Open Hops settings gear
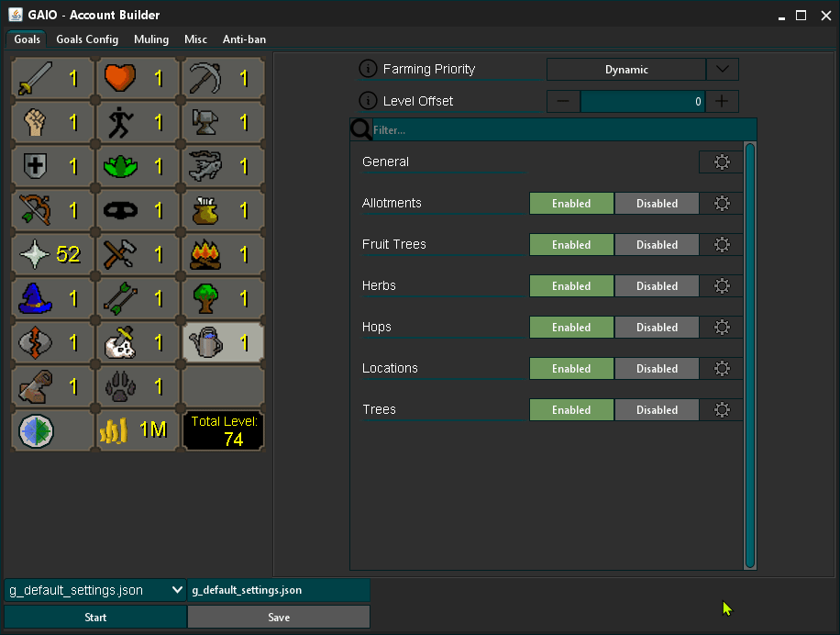840x635 pixels. tap(722, 327)
